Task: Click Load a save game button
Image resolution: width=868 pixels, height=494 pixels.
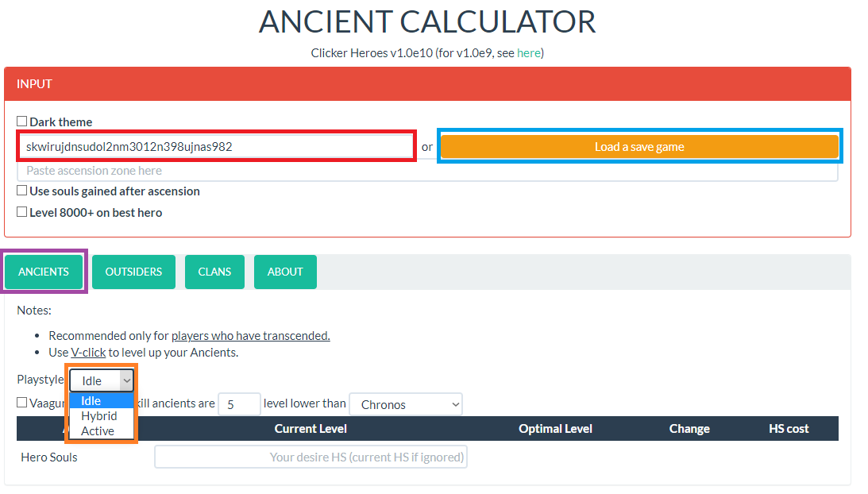Action: point(639,147)
